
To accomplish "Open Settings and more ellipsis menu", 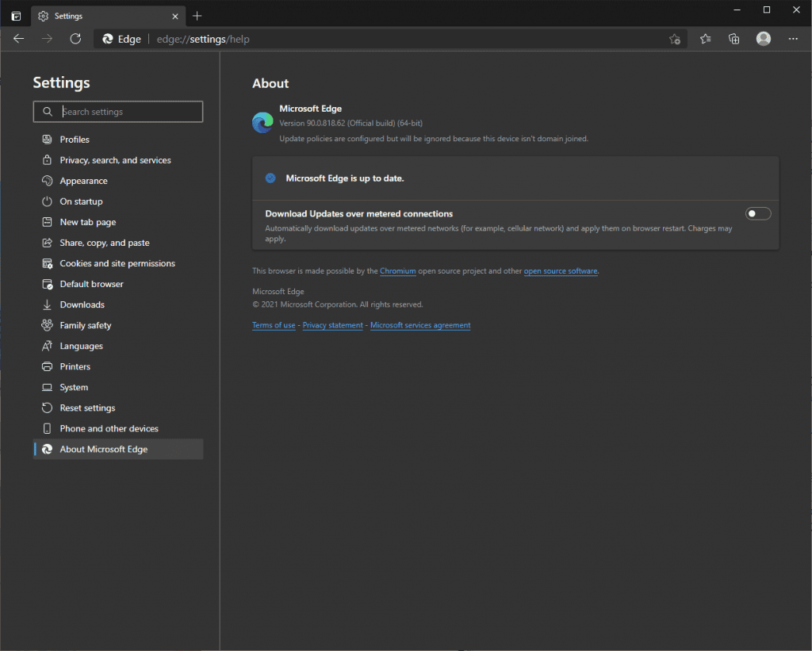I will click(x=793, y=39).
